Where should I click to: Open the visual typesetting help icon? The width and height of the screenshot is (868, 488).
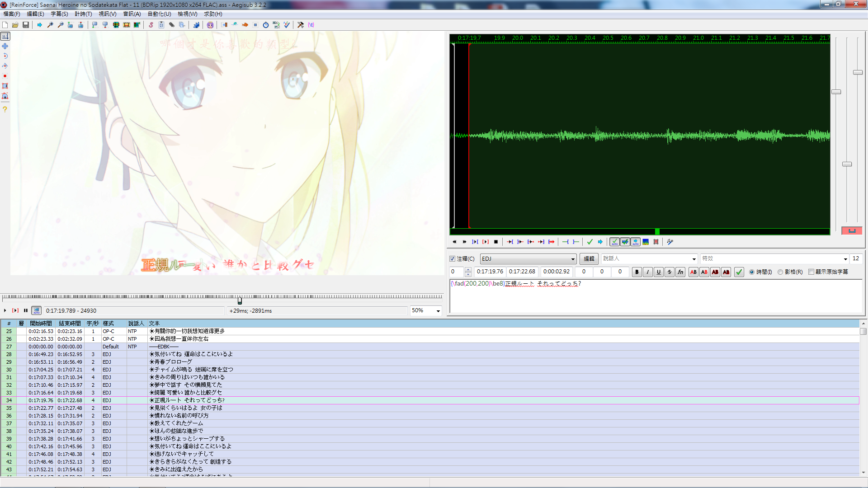[5, 109]
